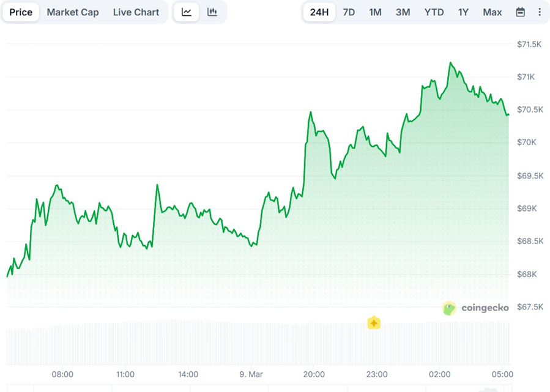550x392 pixels.
Task: Click the CoinGecko gecko logo watermark
Action: coord(450,308)
